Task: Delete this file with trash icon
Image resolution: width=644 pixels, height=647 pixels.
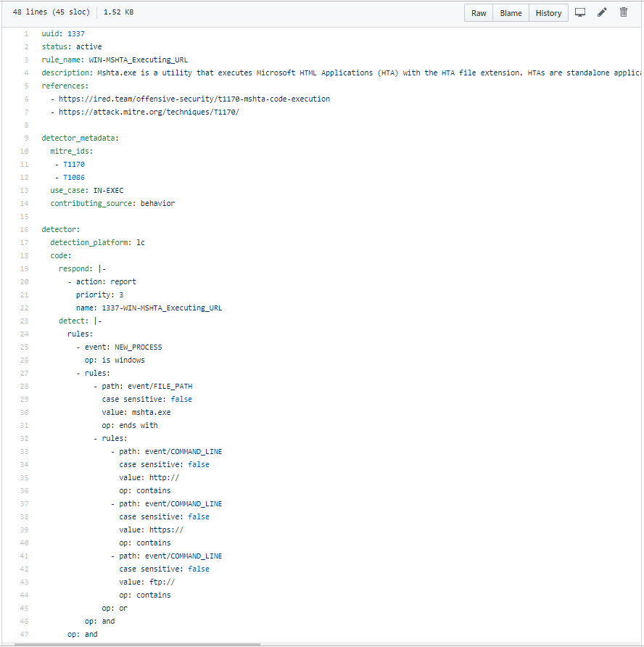Action: pos(624,12)
